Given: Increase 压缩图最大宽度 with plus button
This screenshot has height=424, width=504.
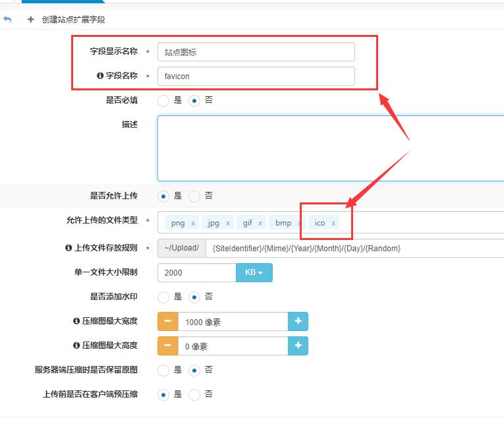Looking at the screenshot, I should (x=298, y=321).
